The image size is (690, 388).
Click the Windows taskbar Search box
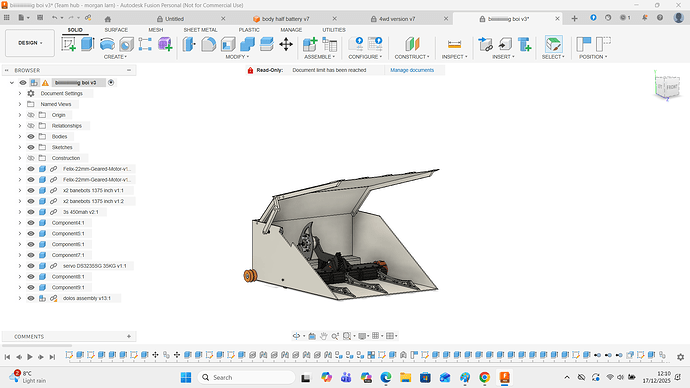(246, 377)
